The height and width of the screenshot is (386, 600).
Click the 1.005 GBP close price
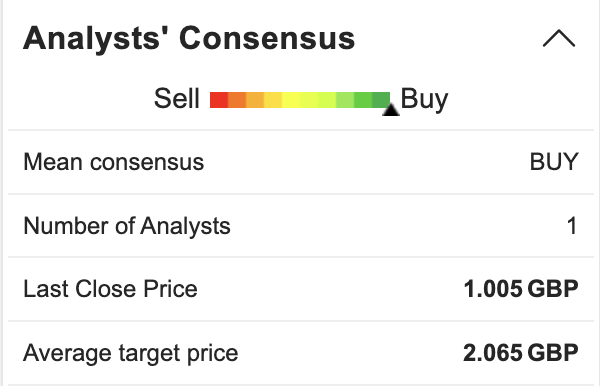point(521,289)
